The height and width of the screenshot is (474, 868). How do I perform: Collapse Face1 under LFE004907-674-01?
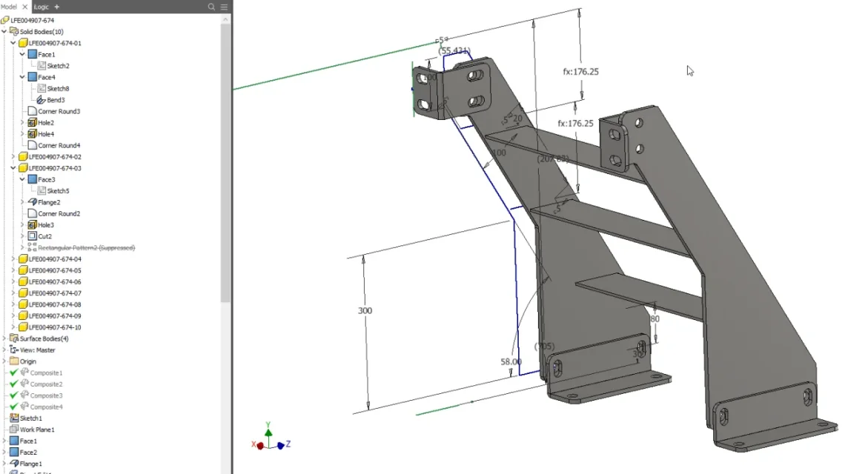click(x=22, y=54)
